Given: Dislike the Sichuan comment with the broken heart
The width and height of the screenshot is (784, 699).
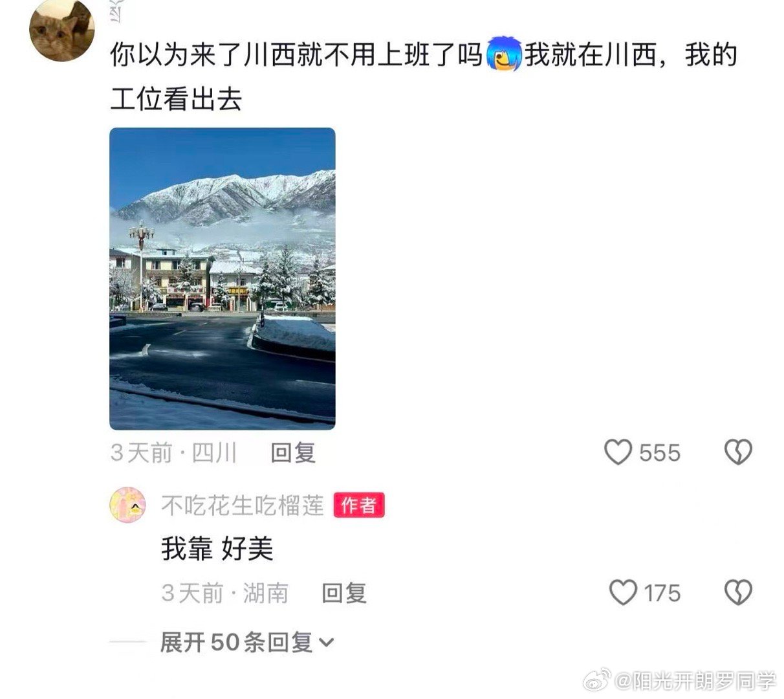Looking at the screenshot, I should coord(738,452).
